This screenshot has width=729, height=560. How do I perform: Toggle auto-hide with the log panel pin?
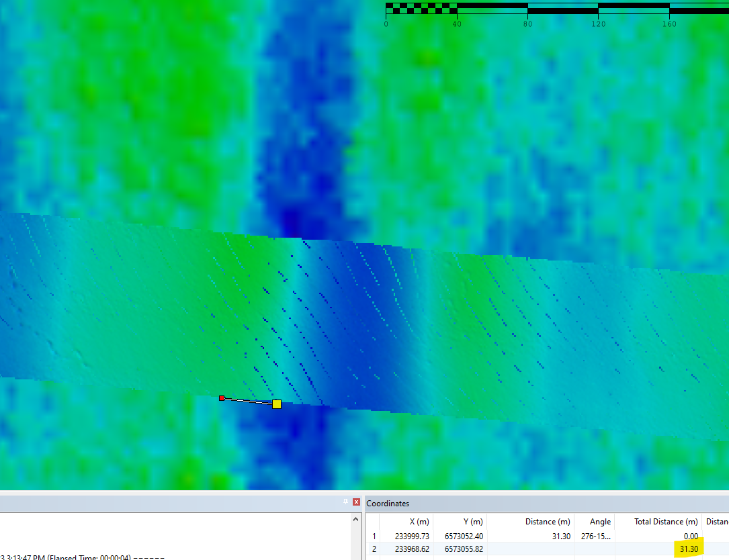(x=345, y=502)
